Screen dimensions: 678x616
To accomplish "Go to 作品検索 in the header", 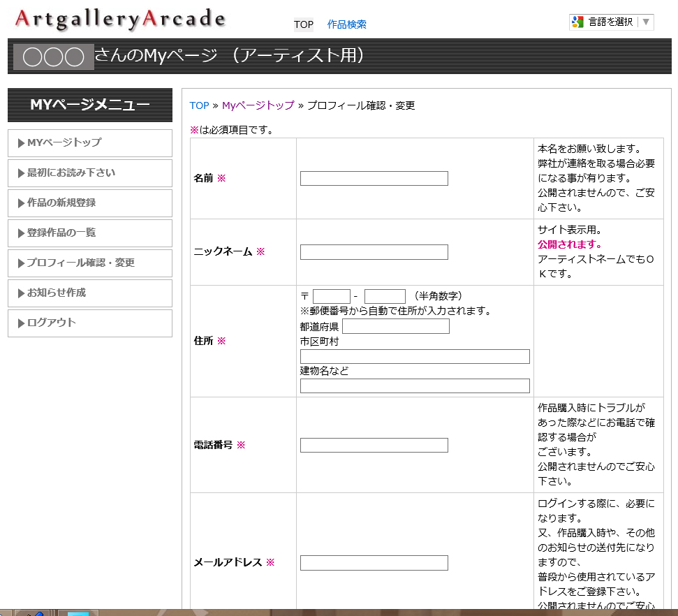I will tap(347, 24).
